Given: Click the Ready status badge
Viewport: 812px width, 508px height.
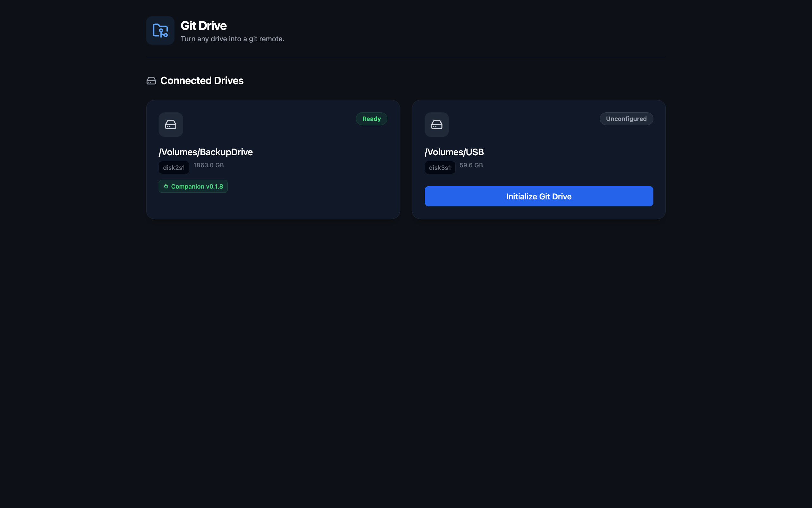Looking at the screenshot, I should 371,119.
